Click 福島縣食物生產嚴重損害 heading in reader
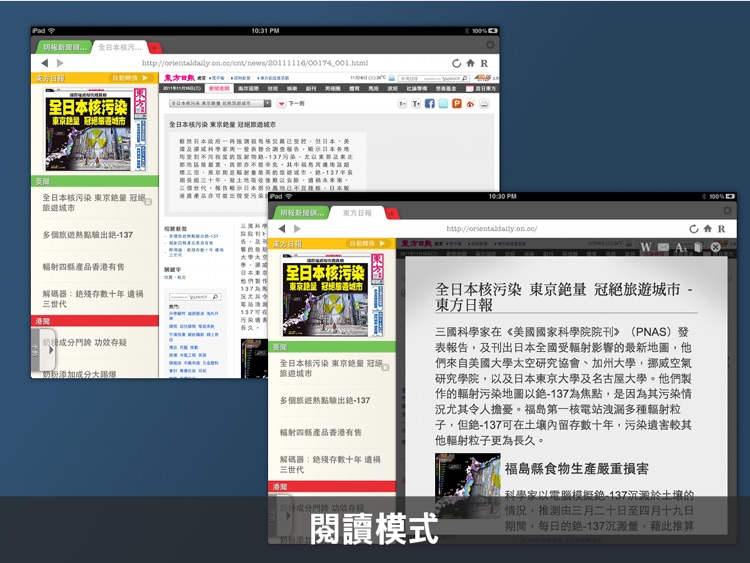750x563 pixels. [x=576, y=469]
